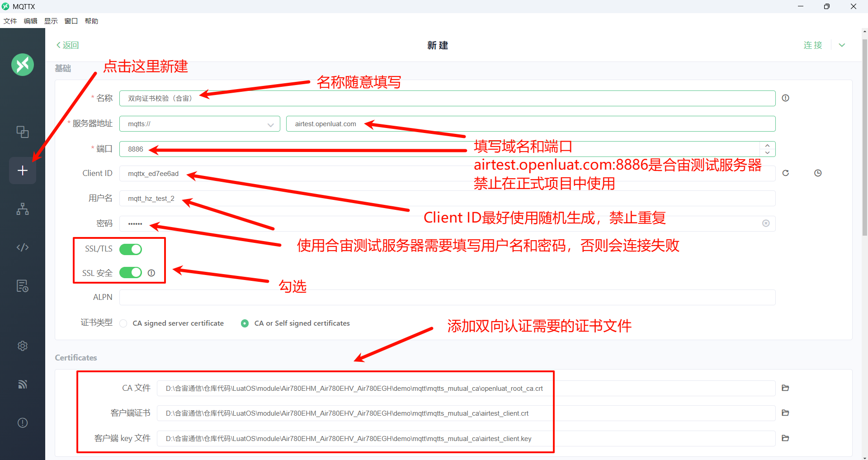Open the 窗口 menu
Screen dimensions: 868x460
click(x=71, y=21)
